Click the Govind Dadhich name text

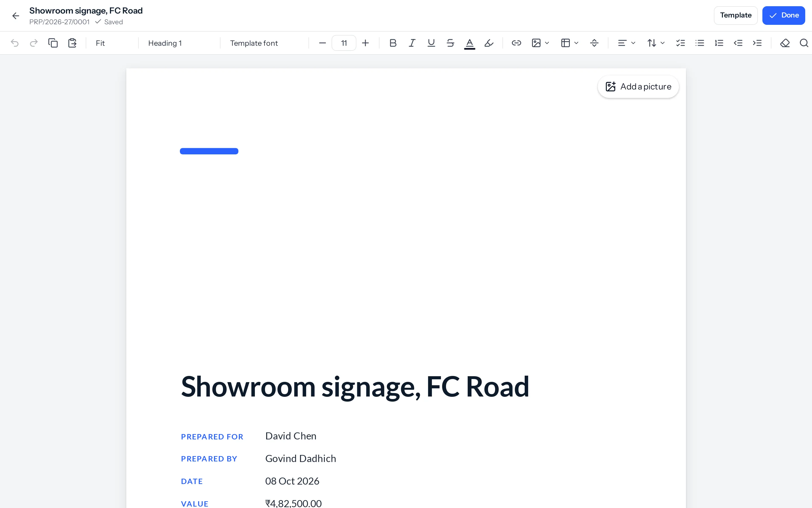point(300,459)
